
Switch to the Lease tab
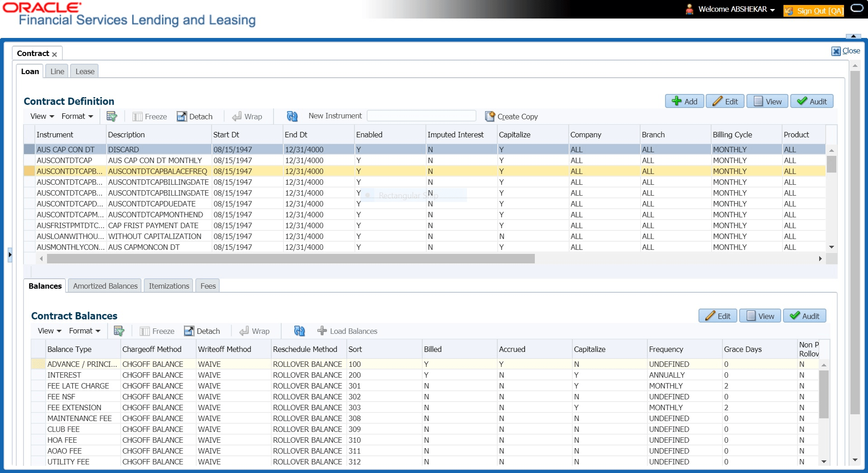coord(85,71)
